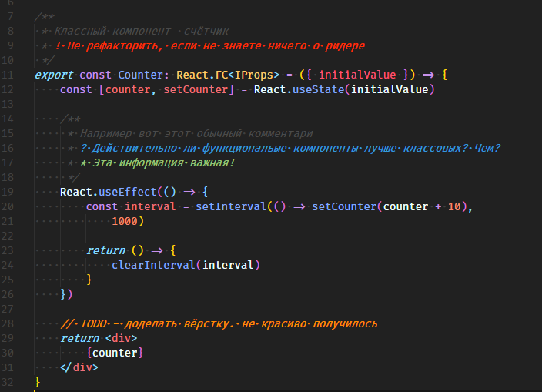Viewport: 542px width, 392px height.
Task: Click 'useEffect' on line 19
Action: coord(128,192)
